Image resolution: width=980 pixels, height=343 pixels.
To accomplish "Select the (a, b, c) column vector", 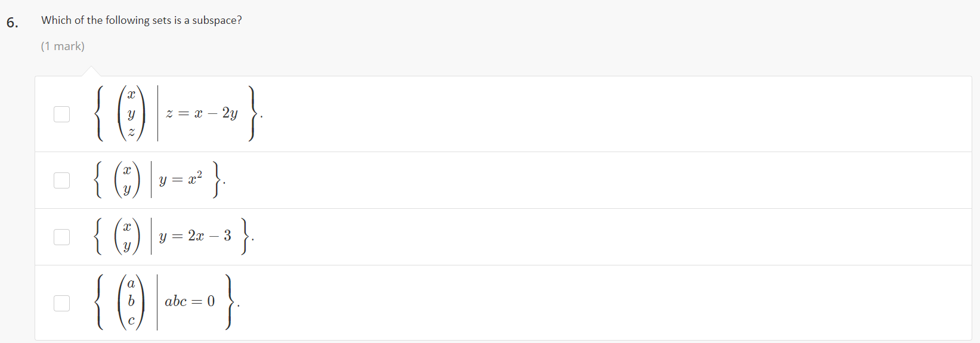I will [x=131, y=302].
